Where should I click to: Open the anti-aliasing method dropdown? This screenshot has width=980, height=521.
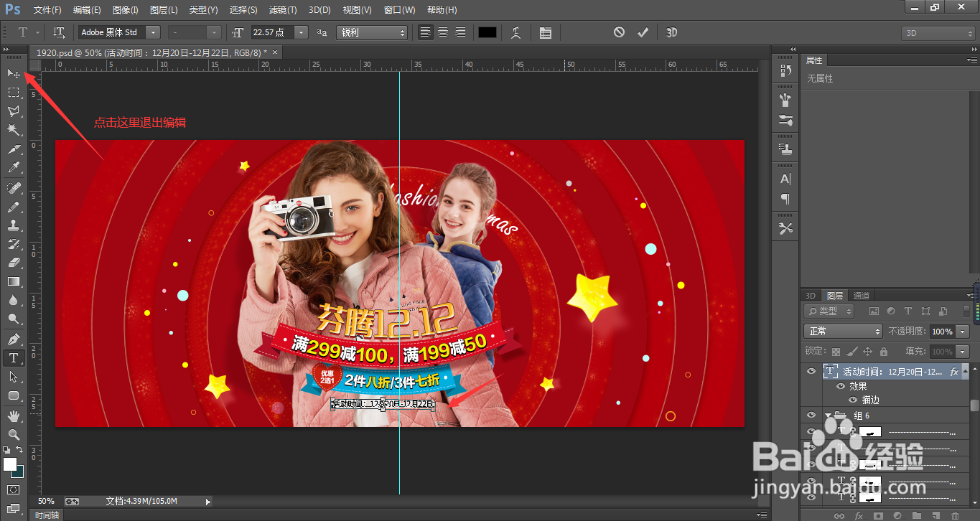coord(372,32)
